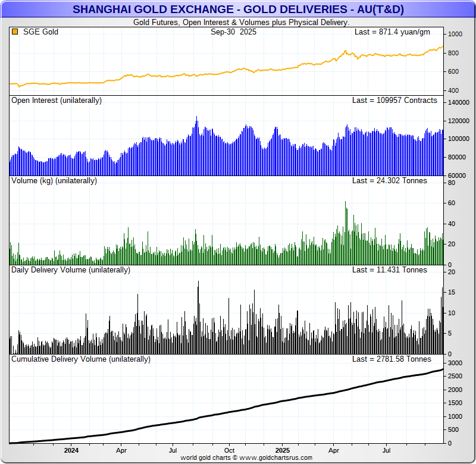Click the orange SGE Gold legend swatch

pos(15,32)
